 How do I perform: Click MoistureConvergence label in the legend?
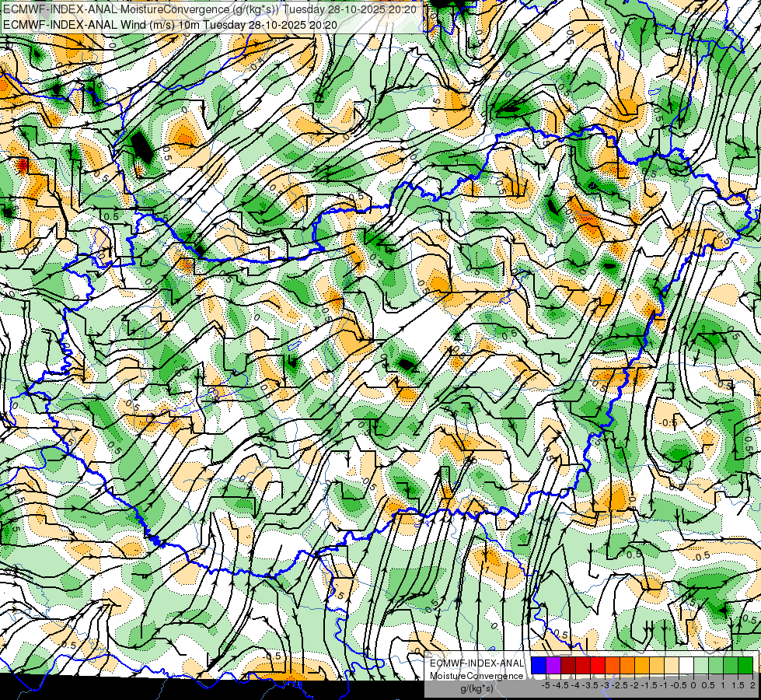476,676
